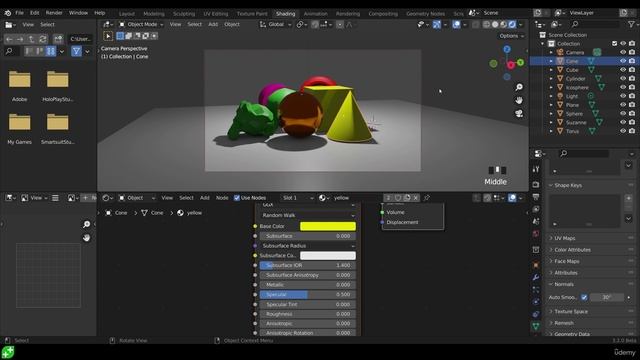Open the SmartsuitStu folder

point(58,129)
